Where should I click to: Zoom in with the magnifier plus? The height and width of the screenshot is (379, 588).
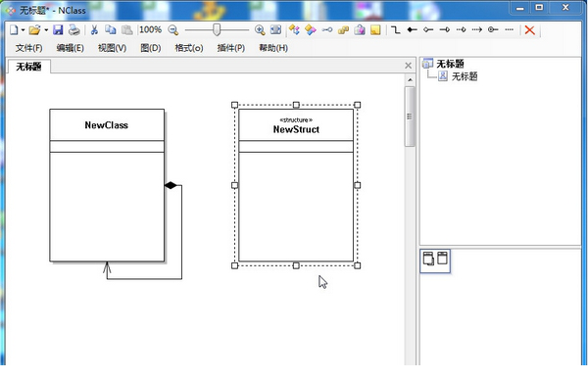coord(260,29)
